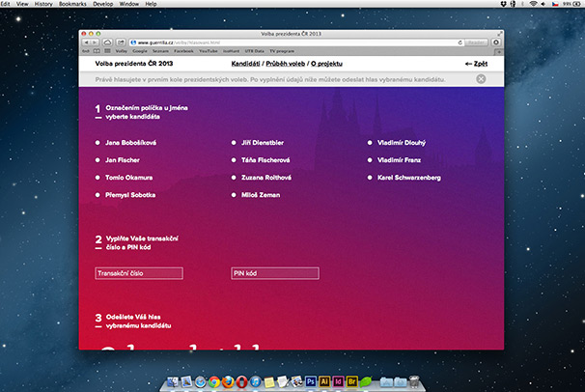Screen dimensions: 585x392
Task: Choose Miloš Zeman as candidate
Action: (x=235, y=195)
